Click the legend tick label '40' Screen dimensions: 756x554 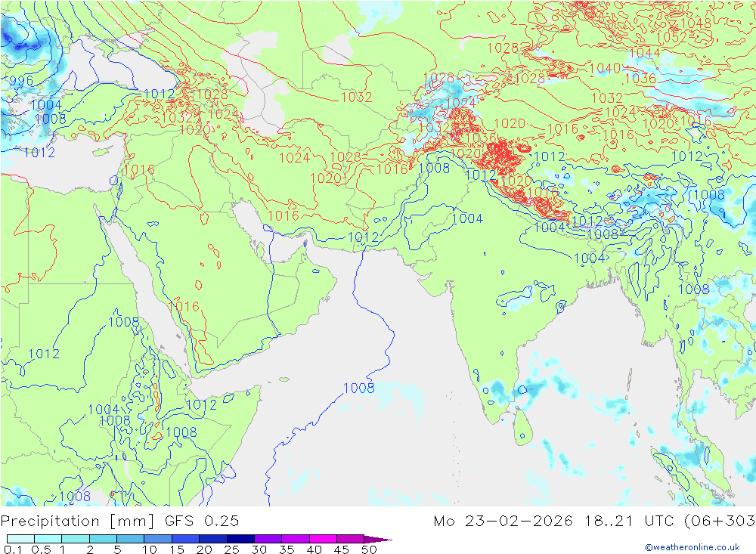tap(314, 549)
